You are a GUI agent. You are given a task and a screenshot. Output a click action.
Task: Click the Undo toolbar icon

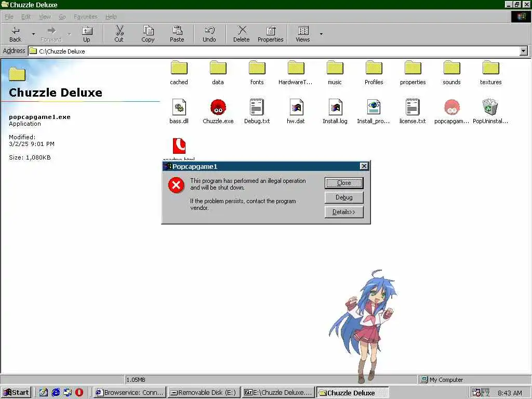tap(209, 34)
